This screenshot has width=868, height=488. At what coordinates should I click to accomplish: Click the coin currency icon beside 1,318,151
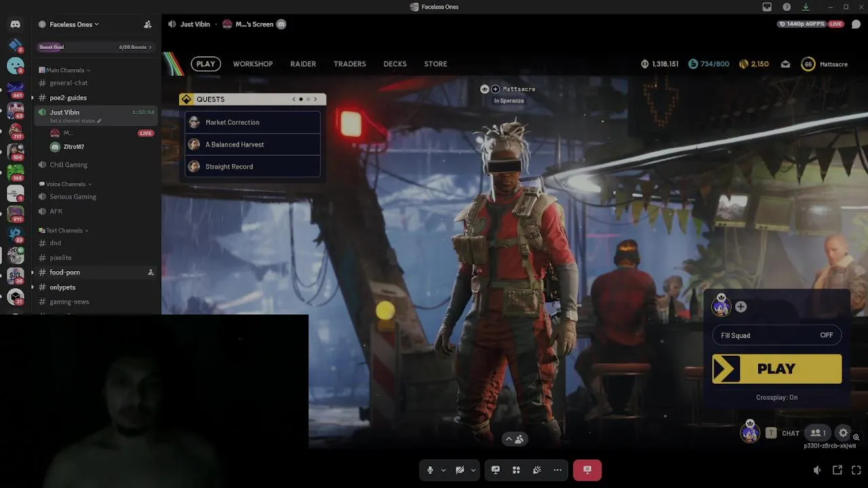click(x=645, y=64)
